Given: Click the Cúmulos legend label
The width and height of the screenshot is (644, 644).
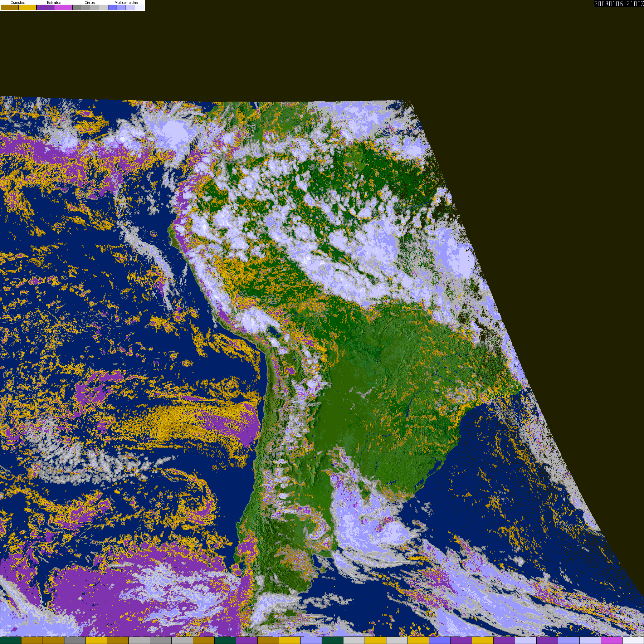Looking at the screenshot, I should click(18, 3).
